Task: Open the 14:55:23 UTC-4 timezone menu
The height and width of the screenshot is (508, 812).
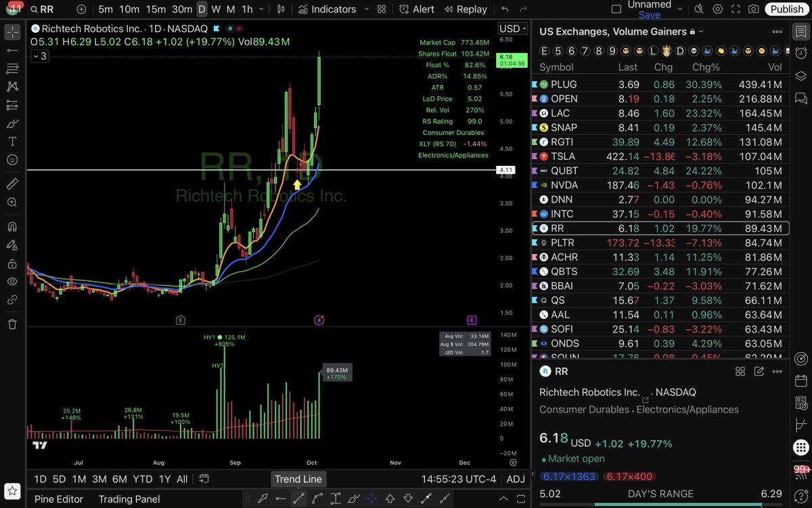Action: [458, 479]
